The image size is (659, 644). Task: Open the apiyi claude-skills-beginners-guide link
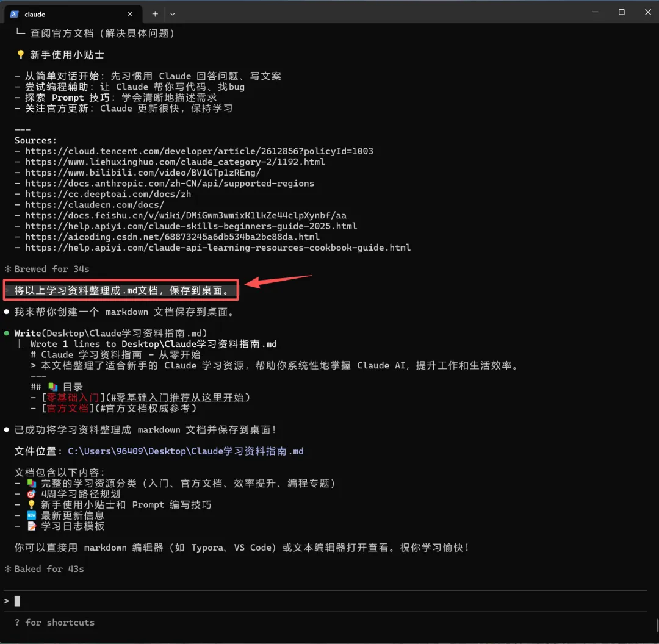[x=191, y=226]
